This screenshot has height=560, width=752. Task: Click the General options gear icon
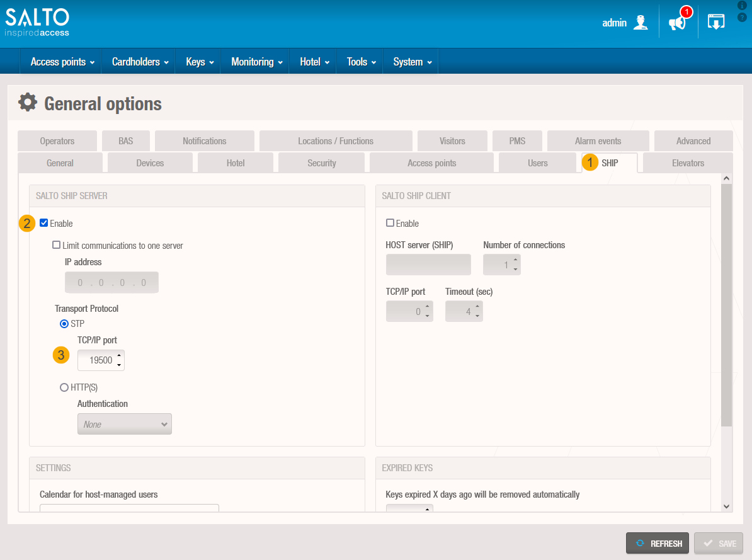point(27,103)
